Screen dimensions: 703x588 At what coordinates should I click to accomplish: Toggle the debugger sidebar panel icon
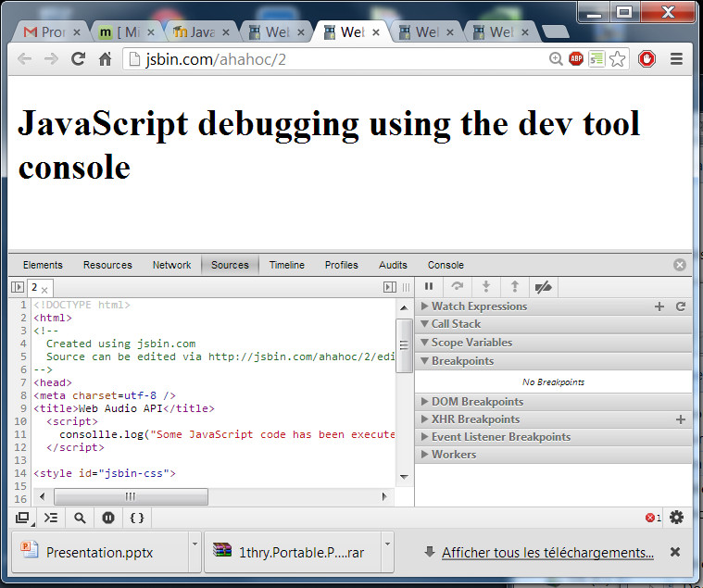pyautogui.click(x=390, y=287)
